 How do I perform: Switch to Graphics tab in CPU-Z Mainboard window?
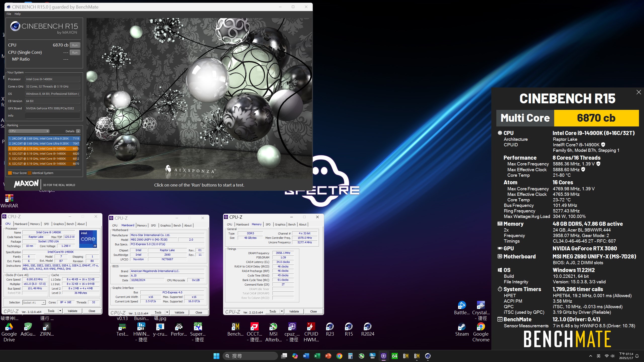(x=165, y=225)
